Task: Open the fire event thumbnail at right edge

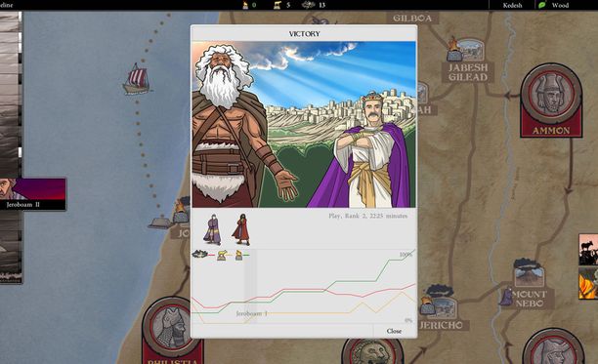Action: 588,283
